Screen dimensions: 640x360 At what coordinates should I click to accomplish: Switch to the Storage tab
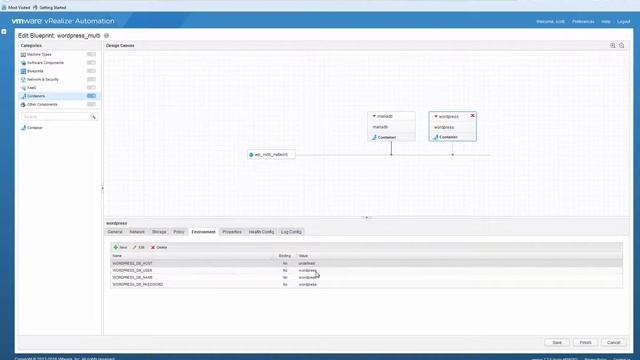click(x=159, y=232)
